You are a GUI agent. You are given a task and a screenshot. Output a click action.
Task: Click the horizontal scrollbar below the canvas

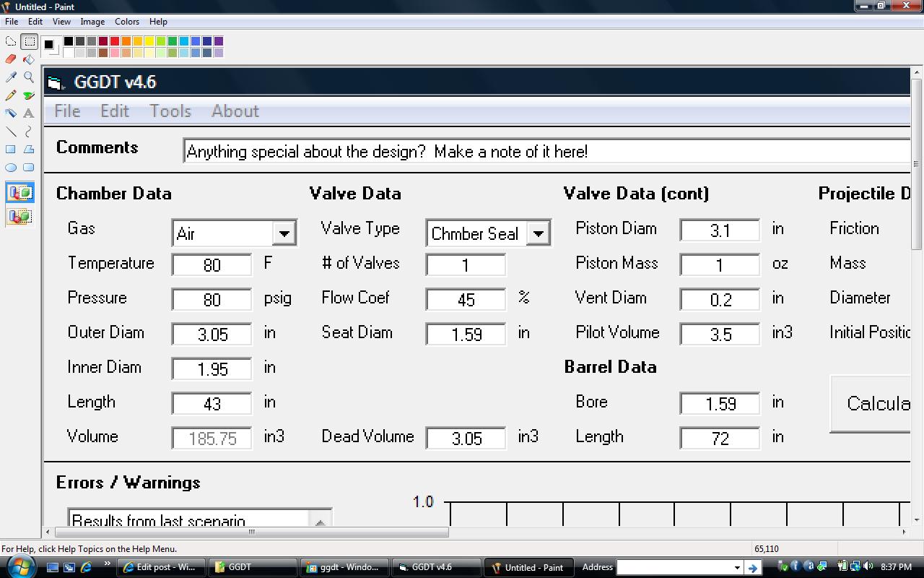[251, 532]
